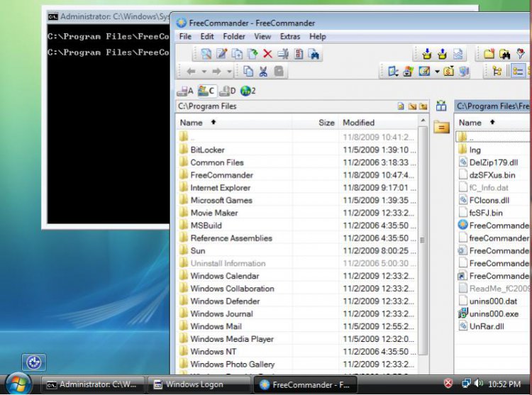Click the dollar sign DOS box icon
The image size is (532, 395).
448,71
